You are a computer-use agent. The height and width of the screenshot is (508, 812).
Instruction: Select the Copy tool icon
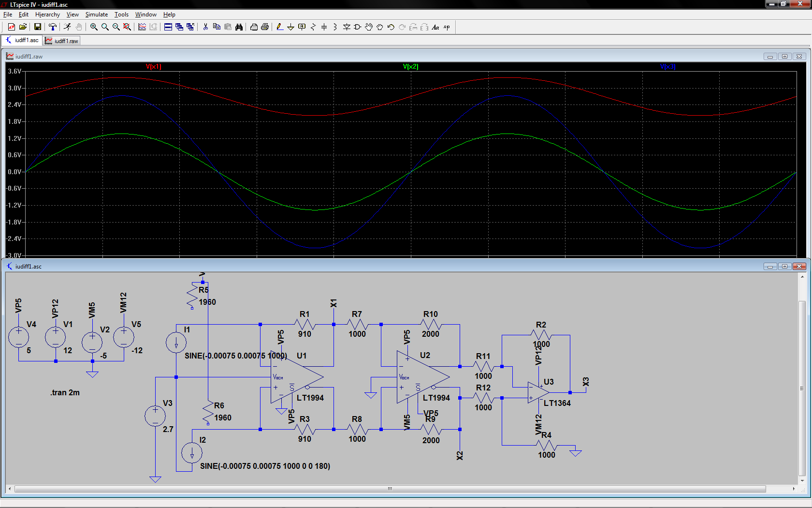tap(217, 27)
